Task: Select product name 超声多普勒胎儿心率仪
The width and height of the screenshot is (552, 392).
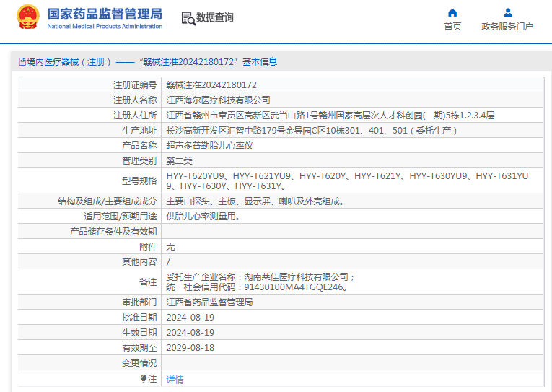Action: (209, 145)
